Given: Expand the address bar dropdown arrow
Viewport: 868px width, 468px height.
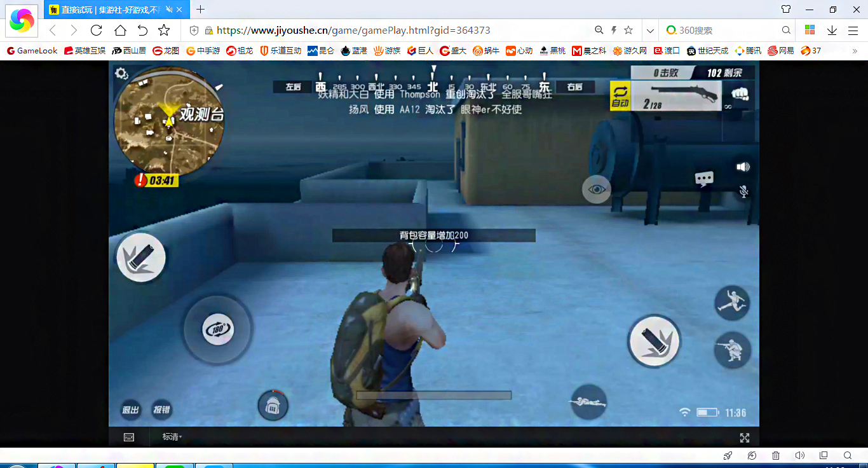Looking at the screenshot, I should (x=649, y=30).
